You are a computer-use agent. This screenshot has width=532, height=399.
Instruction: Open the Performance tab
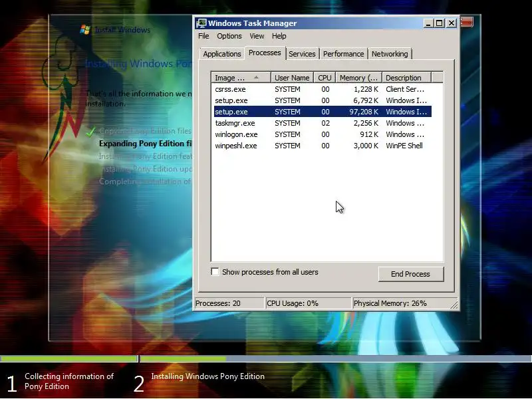(343, 54)
